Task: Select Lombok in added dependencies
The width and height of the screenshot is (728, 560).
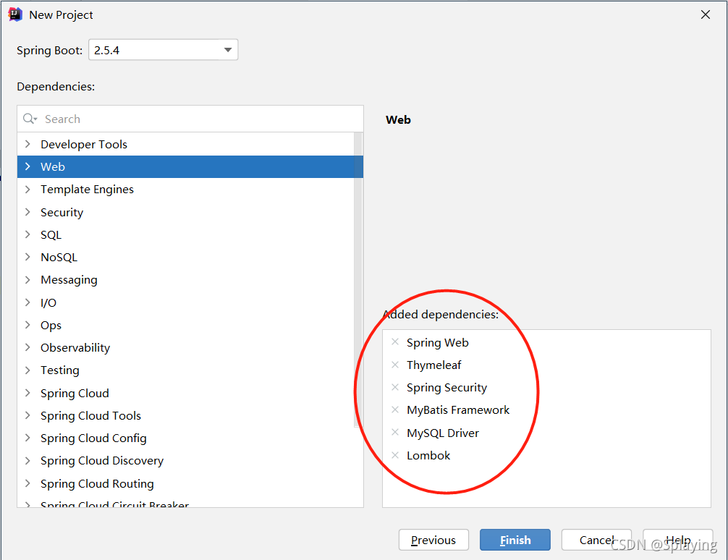Action: point(428,456)
